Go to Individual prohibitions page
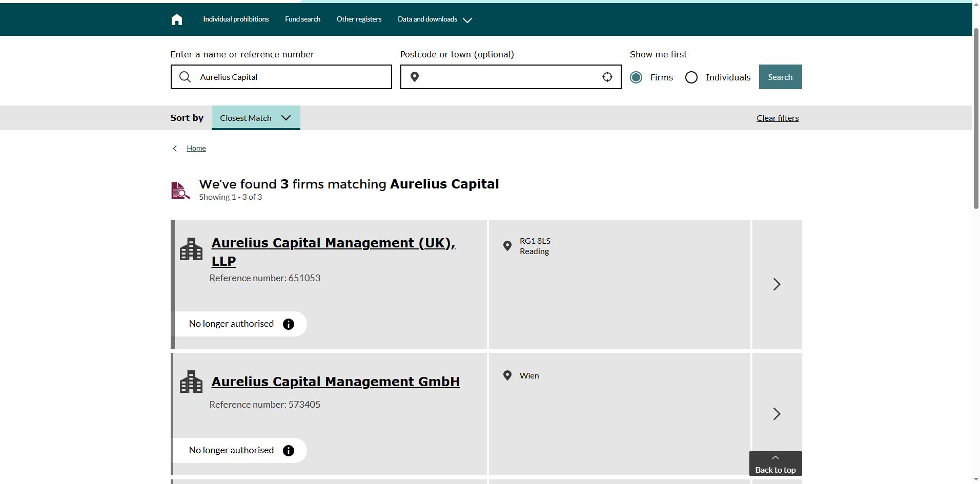This screenshot has height=484, width=980. 236,19
